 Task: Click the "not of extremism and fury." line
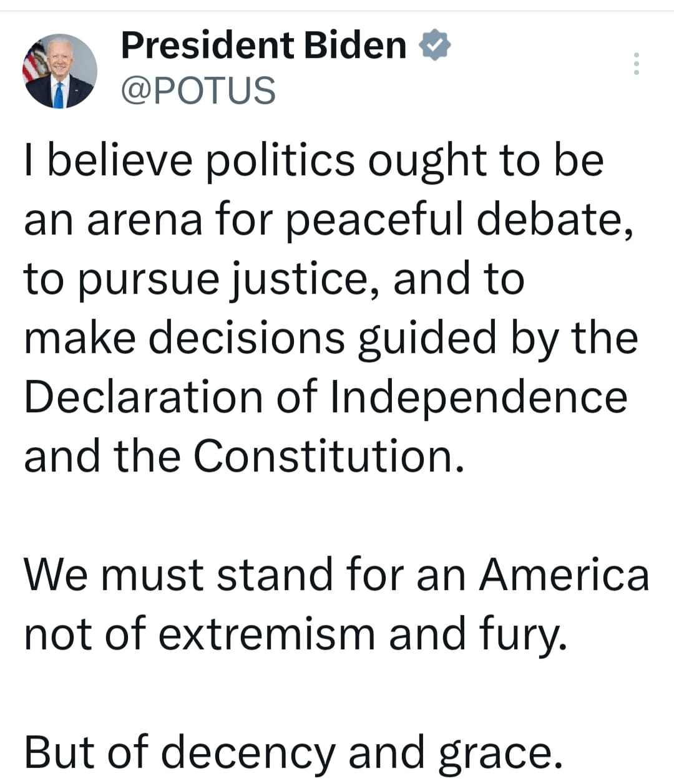(296, 634)
